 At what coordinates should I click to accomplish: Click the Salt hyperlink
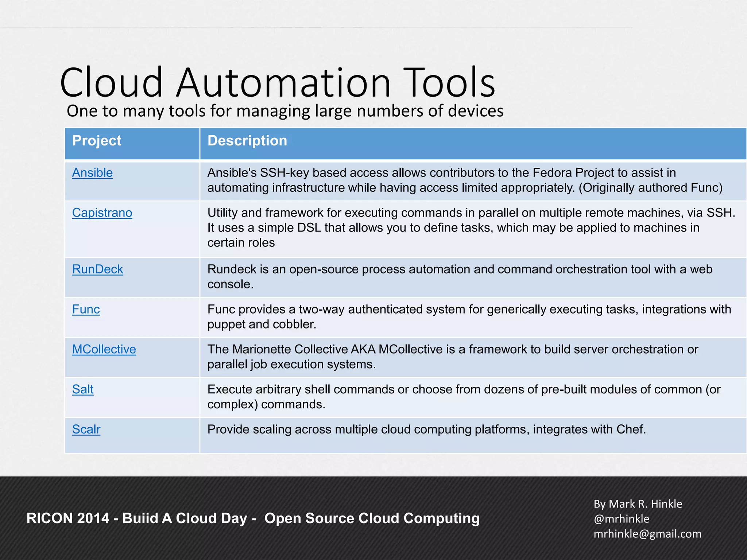pyautogui.click(x=83, y=390)
